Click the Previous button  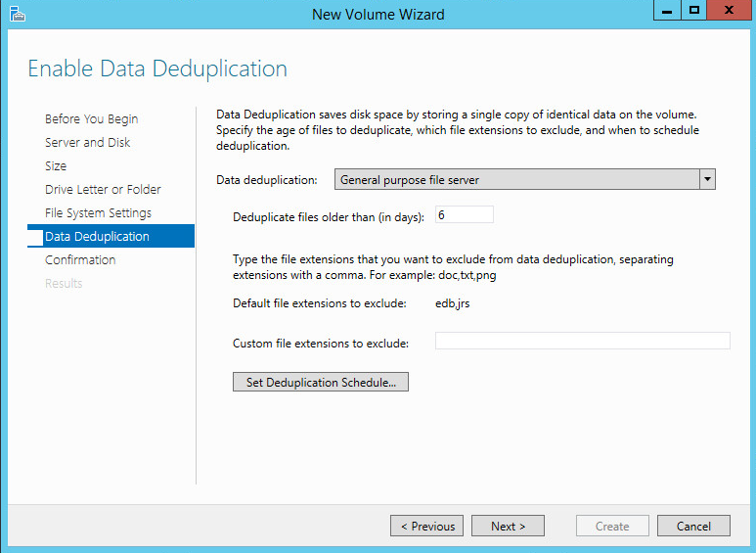click(426, 526)
